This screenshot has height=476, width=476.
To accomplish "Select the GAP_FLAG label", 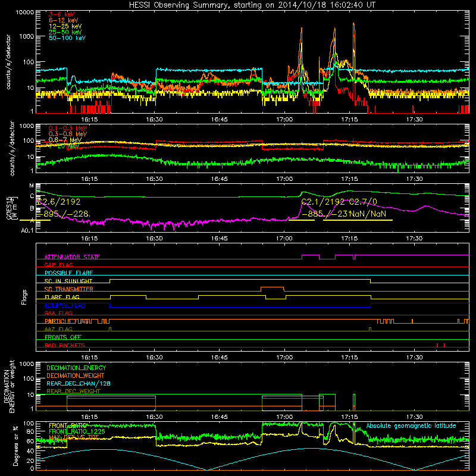I will (58, 265).
